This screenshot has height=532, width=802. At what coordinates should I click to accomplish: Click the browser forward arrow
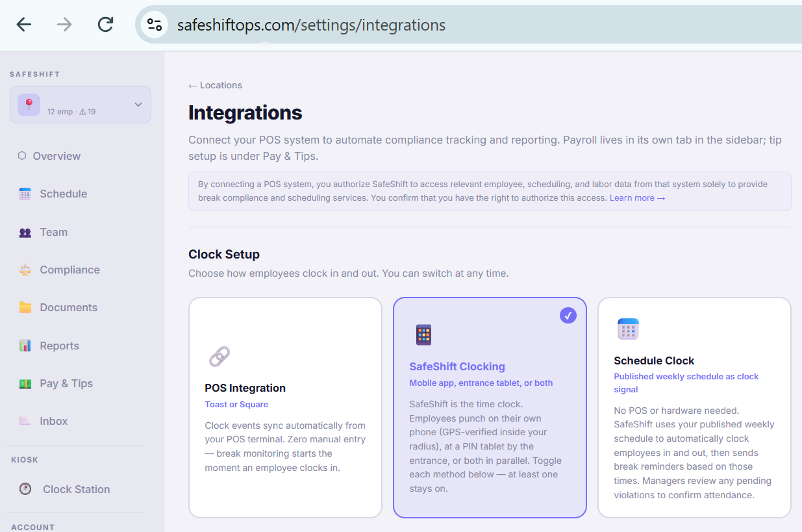[x=64, y=25]
